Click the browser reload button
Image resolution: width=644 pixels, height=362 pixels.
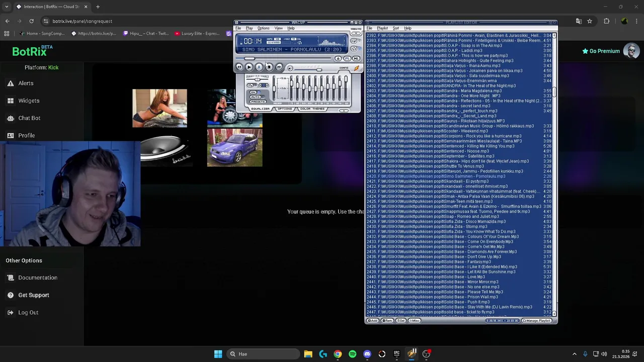(x=31, y=21)
